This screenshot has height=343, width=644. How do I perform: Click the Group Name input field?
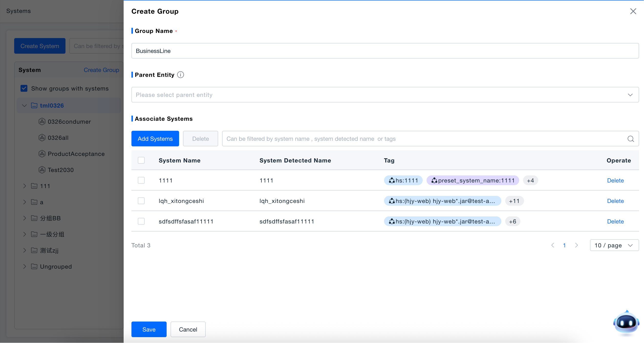click(x=385, y=51)
